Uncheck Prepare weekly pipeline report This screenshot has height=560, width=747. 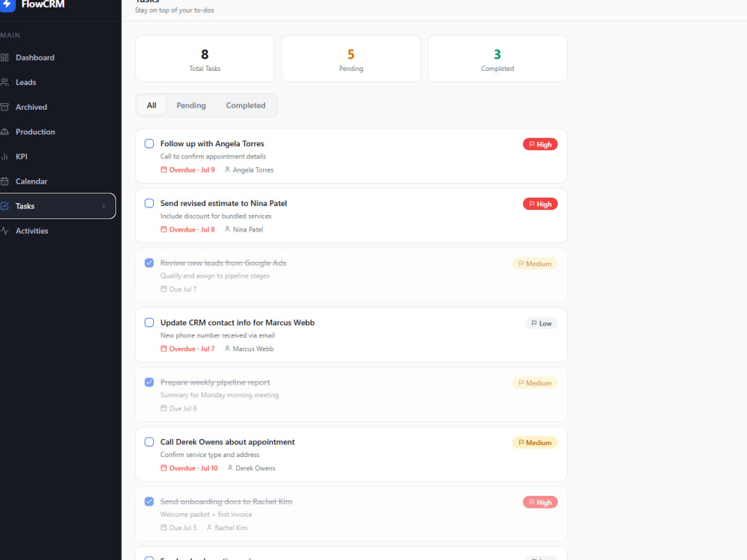click(149, 382)
